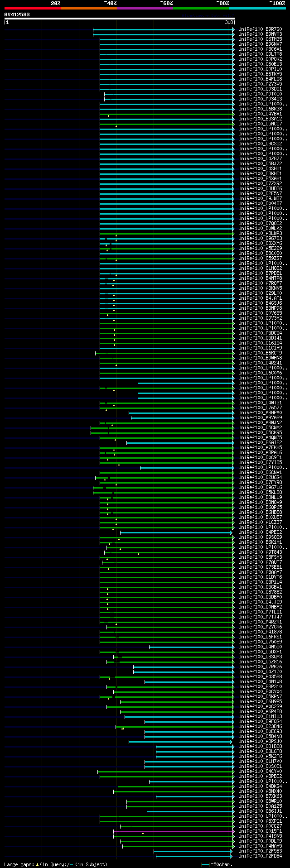
Task: Click the UniRef100_Q59ZS7 hit label
Action: (260, 258)
